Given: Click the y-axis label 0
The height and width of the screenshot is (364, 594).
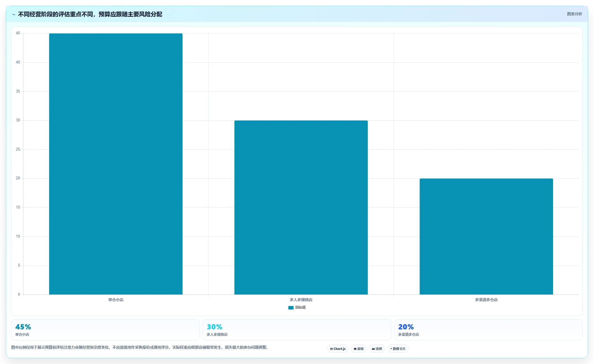Looking at the screenshot, I should coord(19,294).
